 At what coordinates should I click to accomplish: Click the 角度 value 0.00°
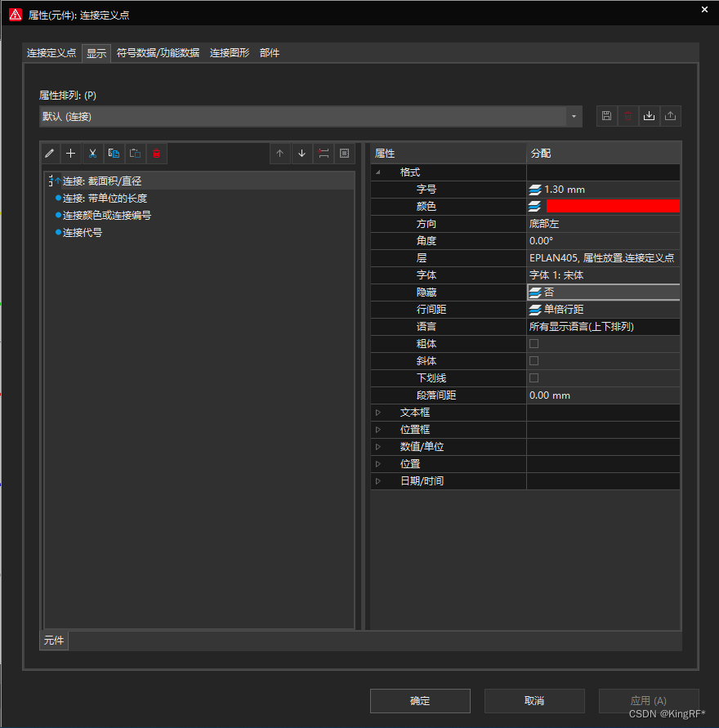point(604,241)
